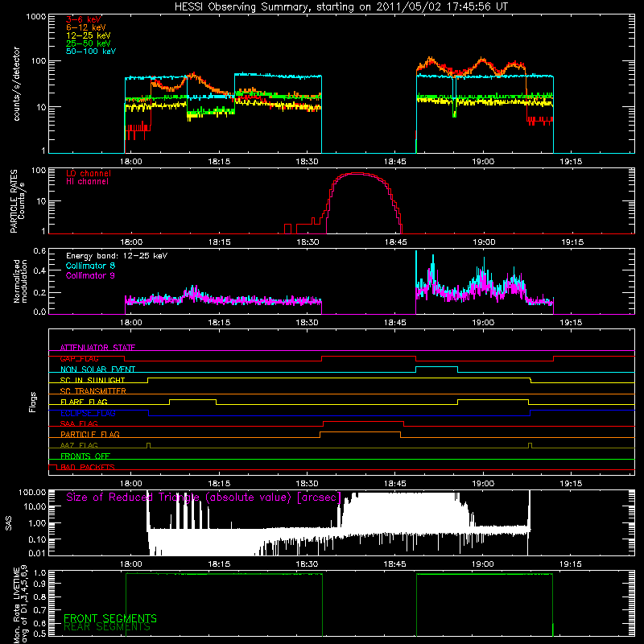This screenshot has height=644, width=644.
Task: Click the NON SOLAR EVENT flag label
Action: pos(97,369)
